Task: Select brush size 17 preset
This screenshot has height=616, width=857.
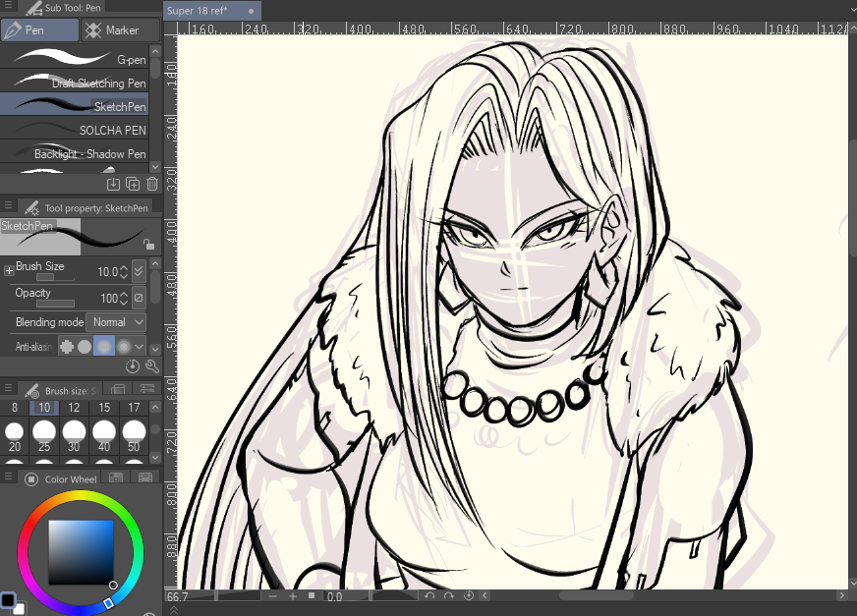Action: [134, 407]
